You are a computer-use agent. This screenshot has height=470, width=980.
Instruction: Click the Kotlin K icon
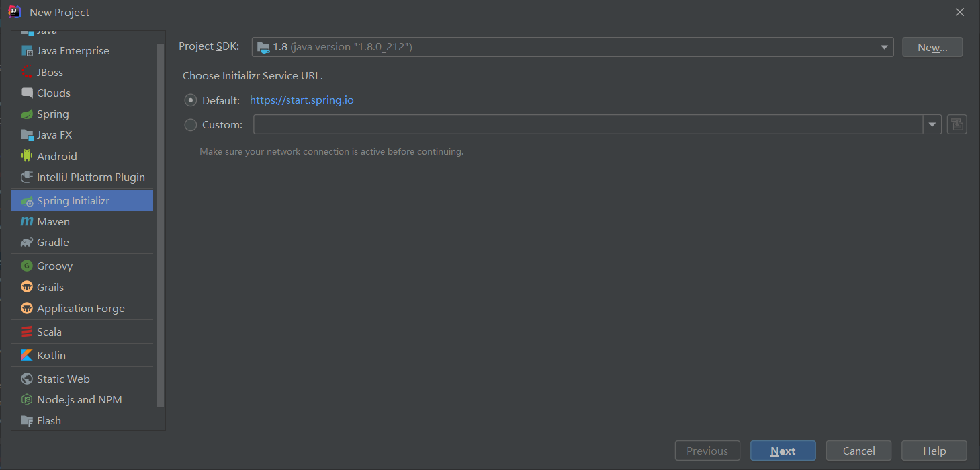coord(27,355)
